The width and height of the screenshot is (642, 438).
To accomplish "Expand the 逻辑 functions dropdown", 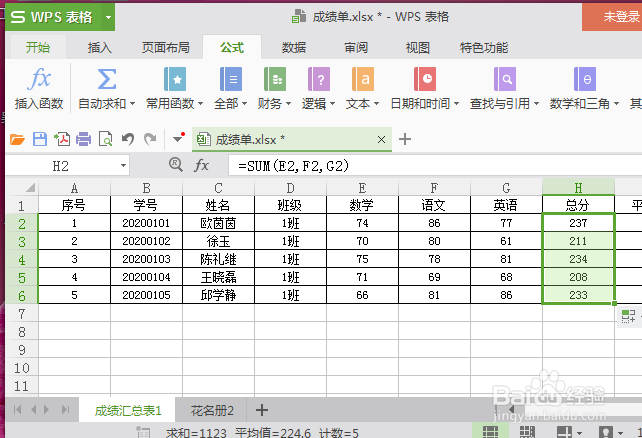I will point(332,104).
